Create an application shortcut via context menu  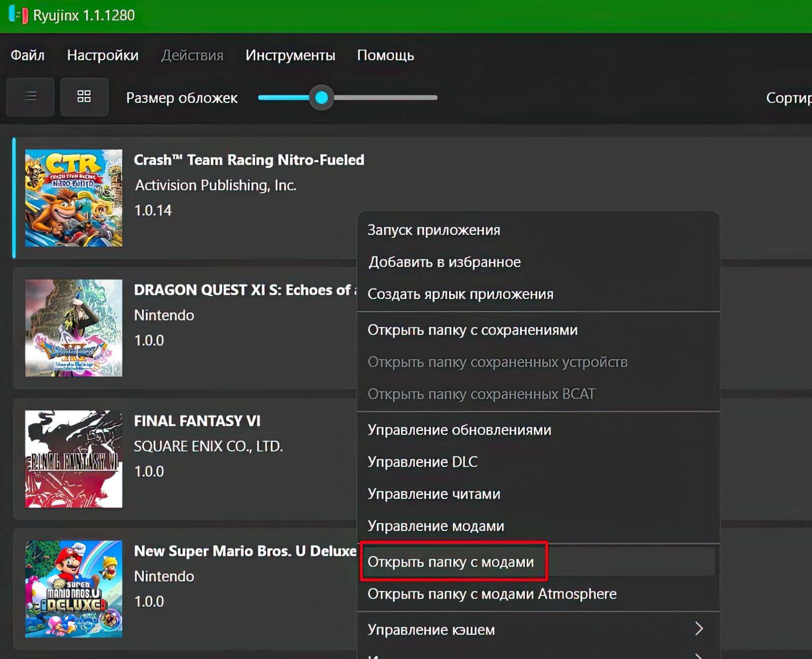pos(461,294)
